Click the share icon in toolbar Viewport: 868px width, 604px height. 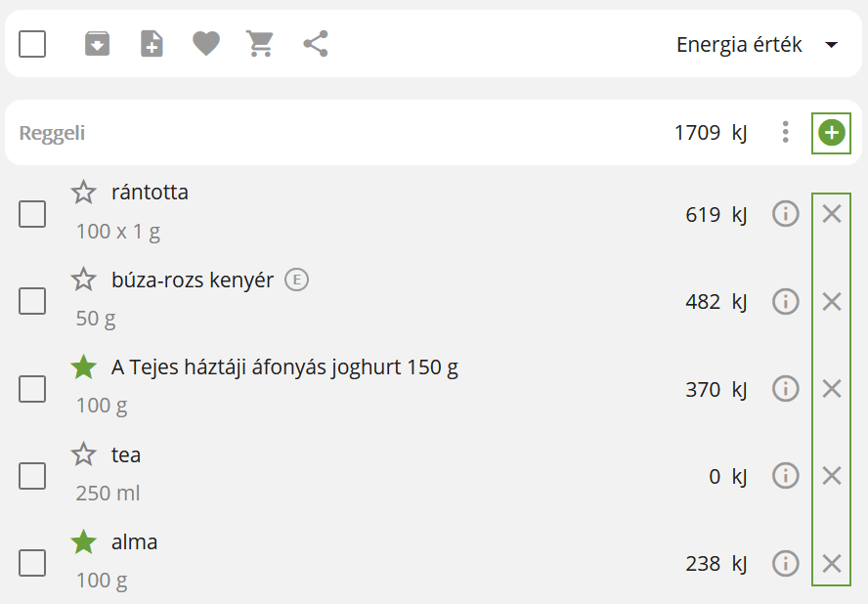[x=316, y=44]
